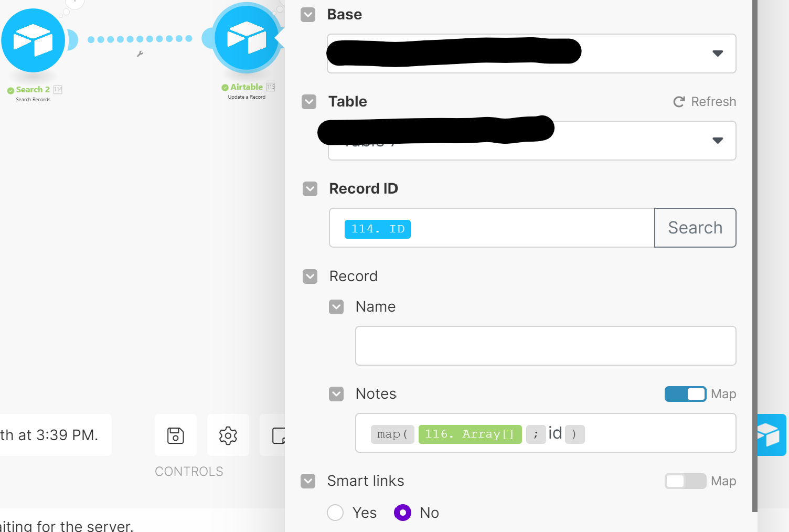Open the notes icon in controls bar
The width and height of the screenshot is (789, 532).
[x=273, y=435]
